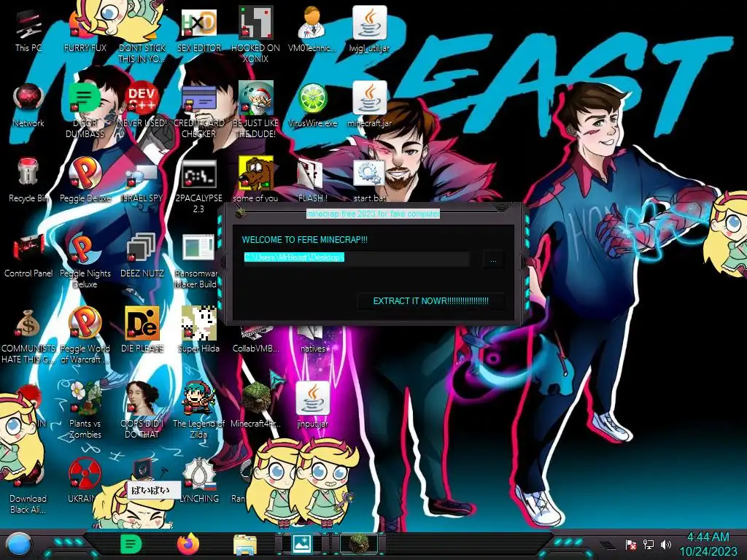This screenshot has height=560, width=747.
Task: Select the Minecraft4Fr grass block icon
Action: [255, 405]
